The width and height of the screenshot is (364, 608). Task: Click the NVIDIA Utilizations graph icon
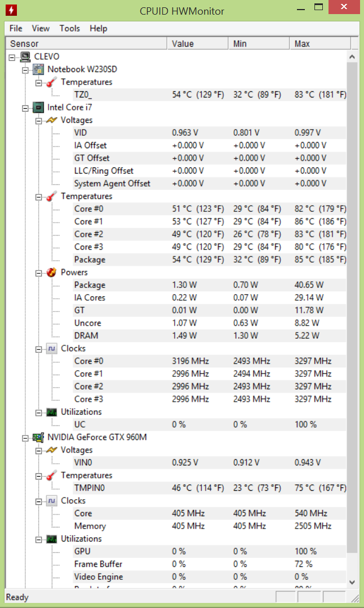pos(51,539)
